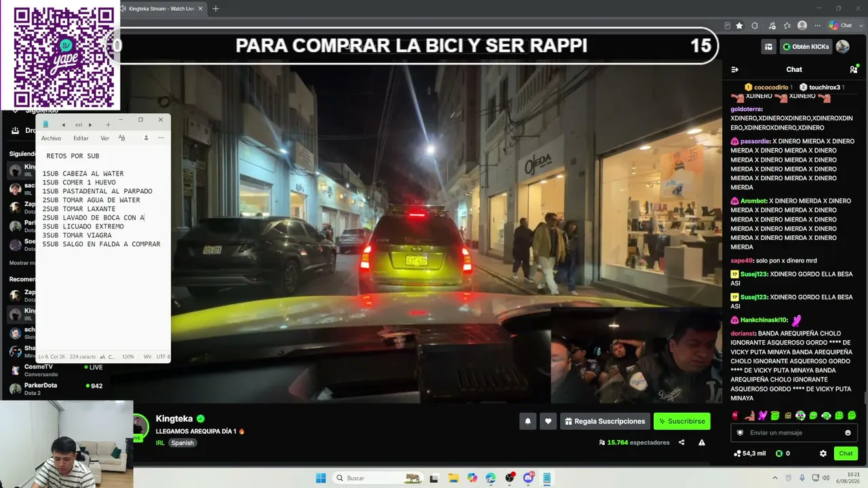Open a new browser tab with plus
This screenshot has height=488, width=868.
point(216,9)
